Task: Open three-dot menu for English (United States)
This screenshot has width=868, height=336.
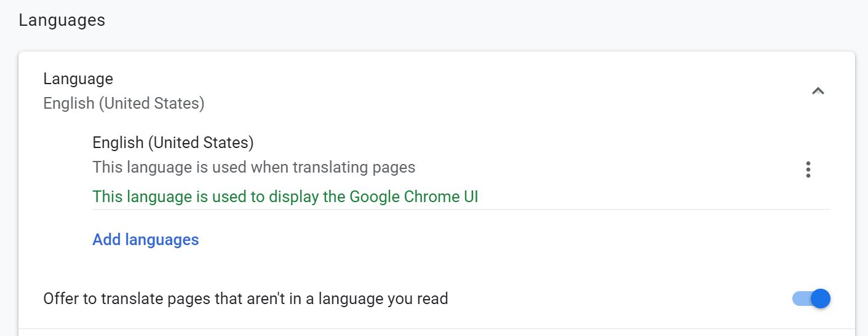Action: pyautogui.click(x=808, y=170)
